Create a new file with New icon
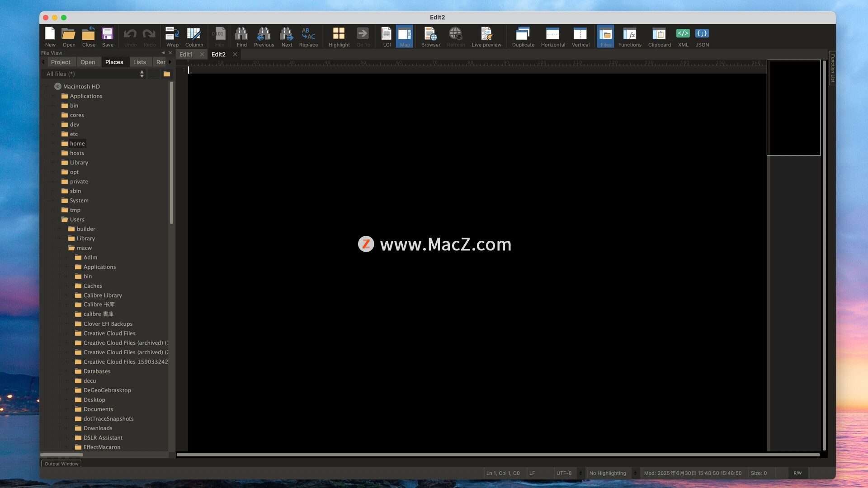This screenshot has height=488, width=868. click(50, 37)
